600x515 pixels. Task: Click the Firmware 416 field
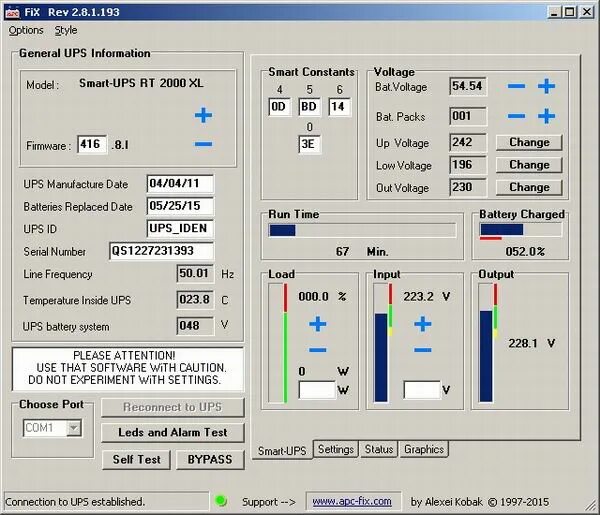[92, 144]
